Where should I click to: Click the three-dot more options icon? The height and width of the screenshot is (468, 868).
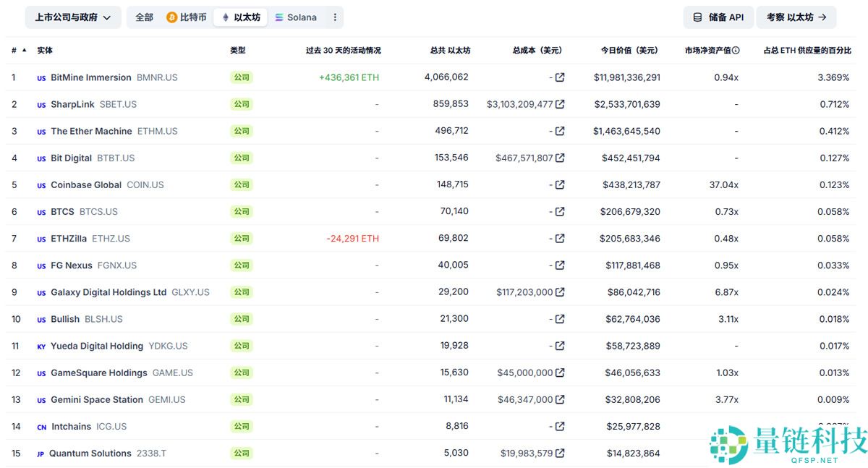pos(335,17)
